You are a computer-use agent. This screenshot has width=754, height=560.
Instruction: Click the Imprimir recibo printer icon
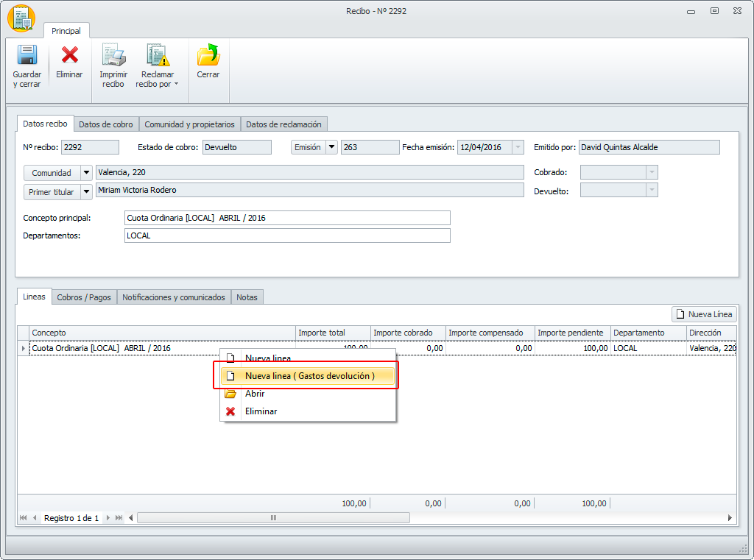coord(113,54)
